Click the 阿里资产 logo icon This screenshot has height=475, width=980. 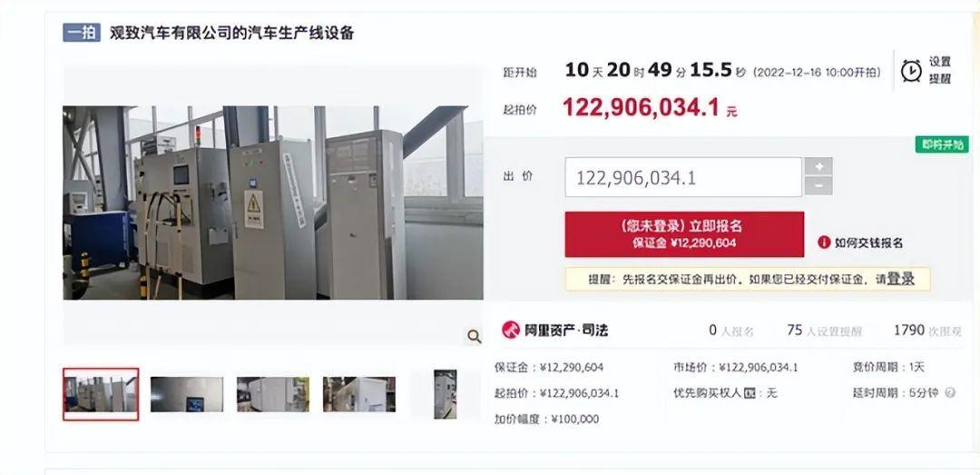point(511,330)
